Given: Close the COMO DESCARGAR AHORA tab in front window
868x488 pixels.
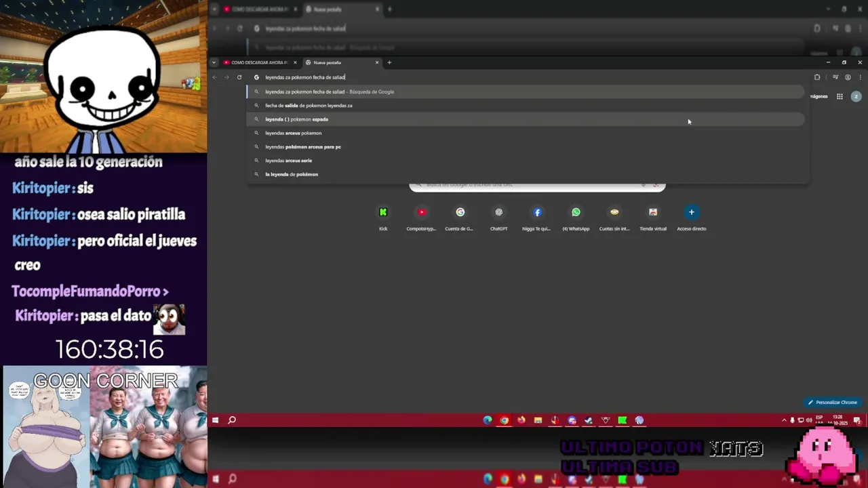Looking at the screenshot, I should [x=295, y=62].
